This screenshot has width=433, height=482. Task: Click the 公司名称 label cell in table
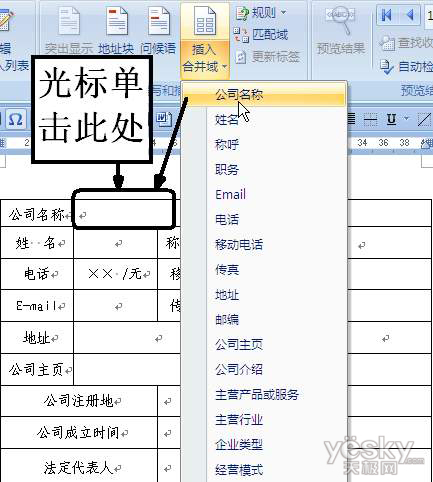tap(37, 213)
